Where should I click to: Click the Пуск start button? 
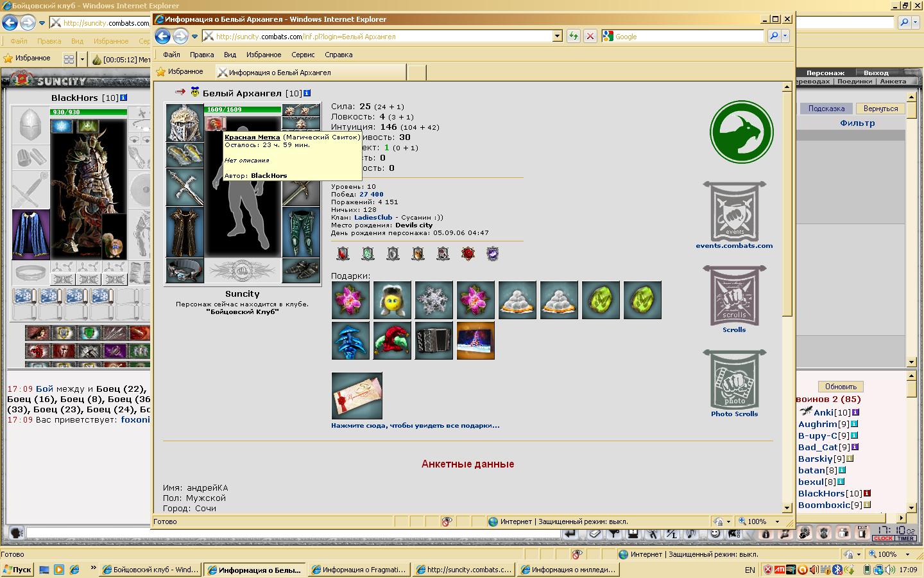click(17, 570)
